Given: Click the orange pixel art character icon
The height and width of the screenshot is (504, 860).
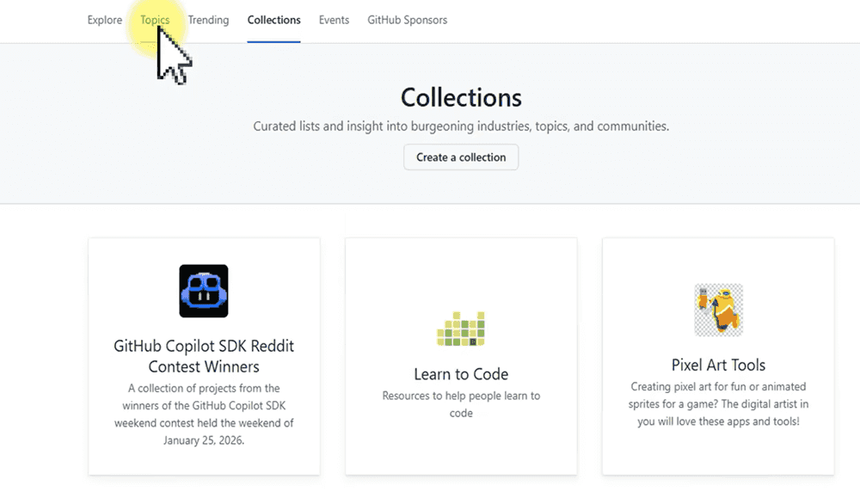Looking at the screenshot, I should click(x=718, y=310).
